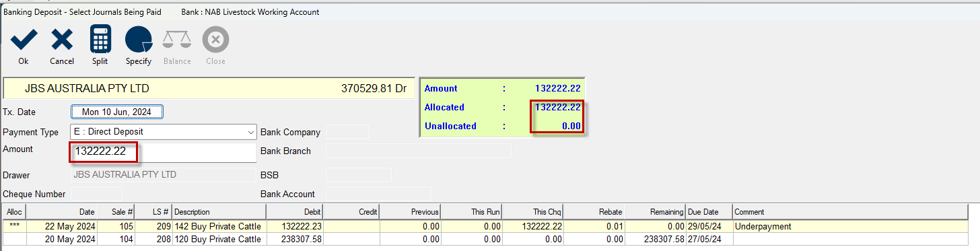Click the Allocated 132222.22 value
Viewport: 980px width, 251px height.
(557, 107)
